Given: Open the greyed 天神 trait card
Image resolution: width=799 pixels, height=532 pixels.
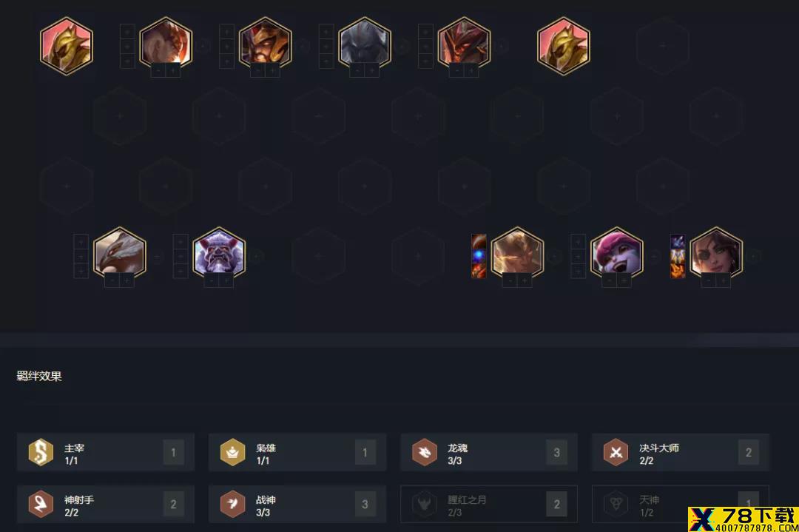Looking at the screenshot, I should click(681, 504).
